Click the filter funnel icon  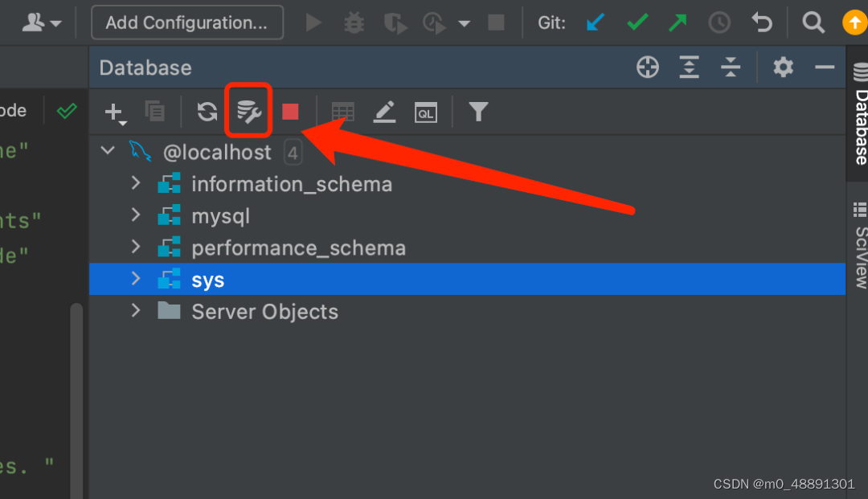click(478, 112)
